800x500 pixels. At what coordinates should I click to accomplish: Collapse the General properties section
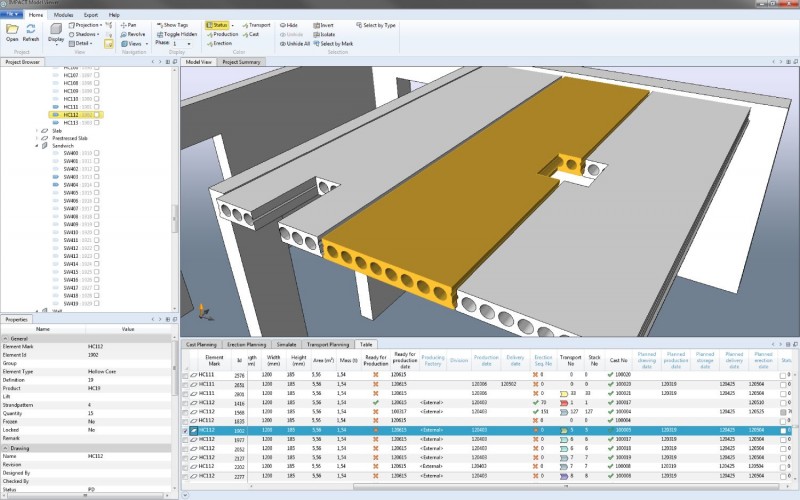5,338
